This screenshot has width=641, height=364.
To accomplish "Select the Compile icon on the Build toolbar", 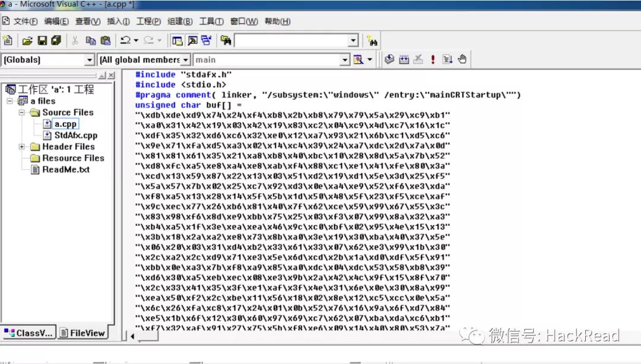I will [x=389, y=59].
